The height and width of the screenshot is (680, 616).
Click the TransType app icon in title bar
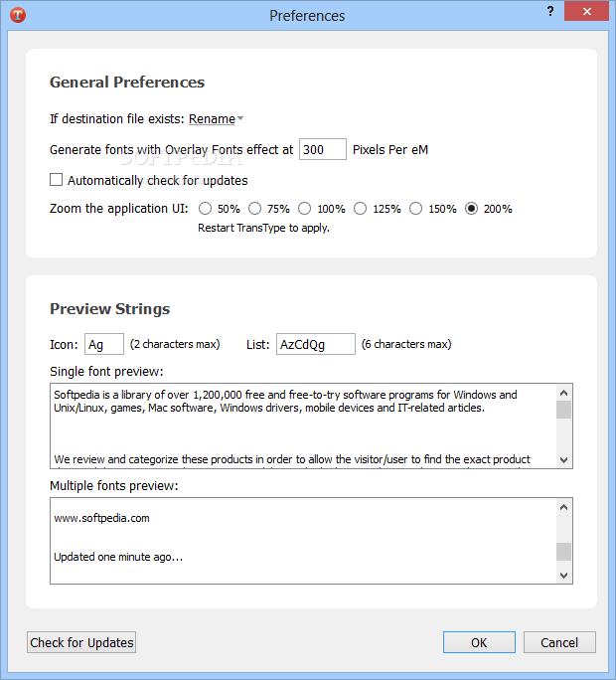(18, 15)
